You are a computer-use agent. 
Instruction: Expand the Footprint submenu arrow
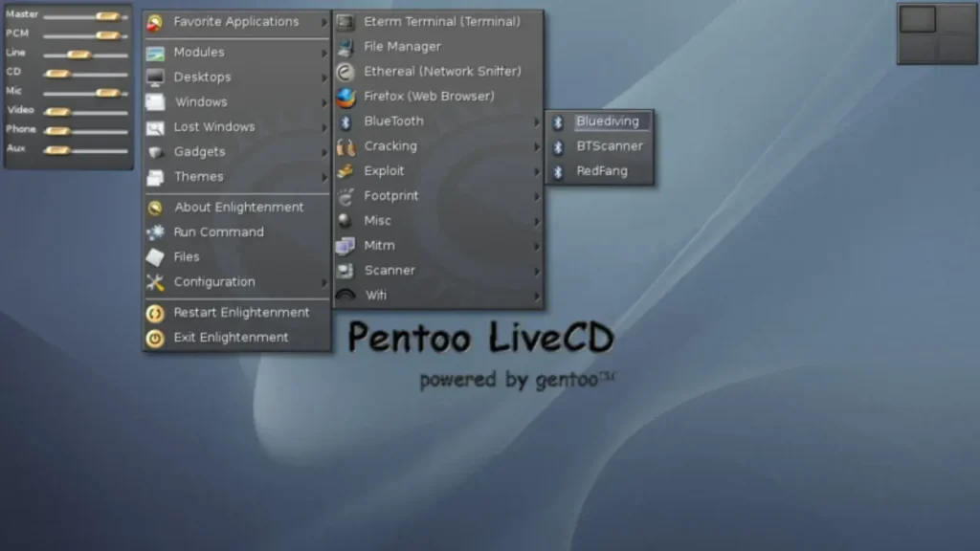[536, 197]
